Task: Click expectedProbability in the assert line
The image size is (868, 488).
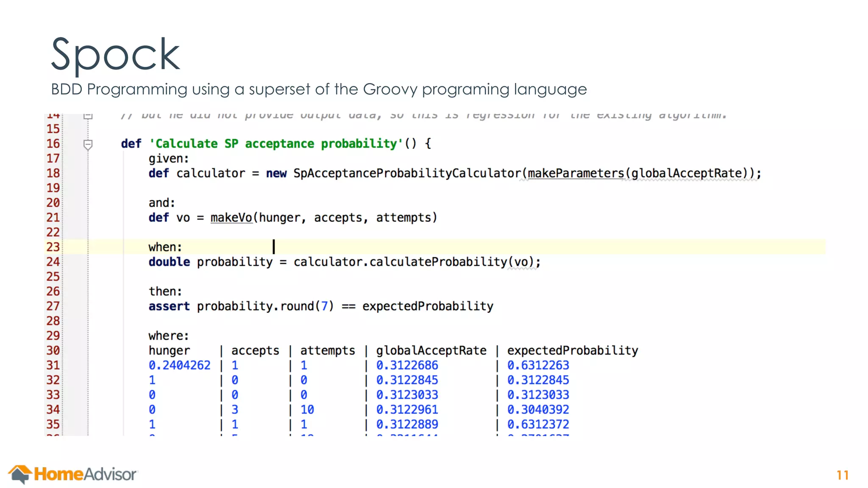Action: click(428, 306)
